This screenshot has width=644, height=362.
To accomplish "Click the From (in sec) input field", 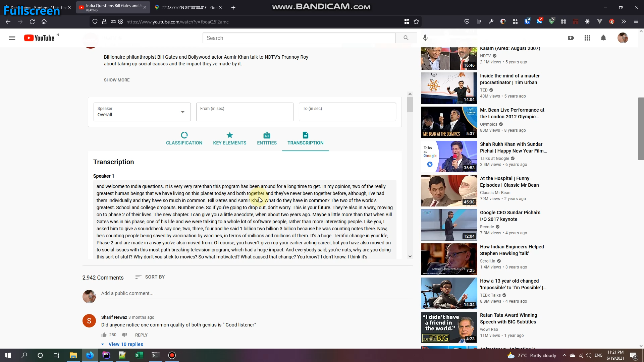I will (245, 112).
